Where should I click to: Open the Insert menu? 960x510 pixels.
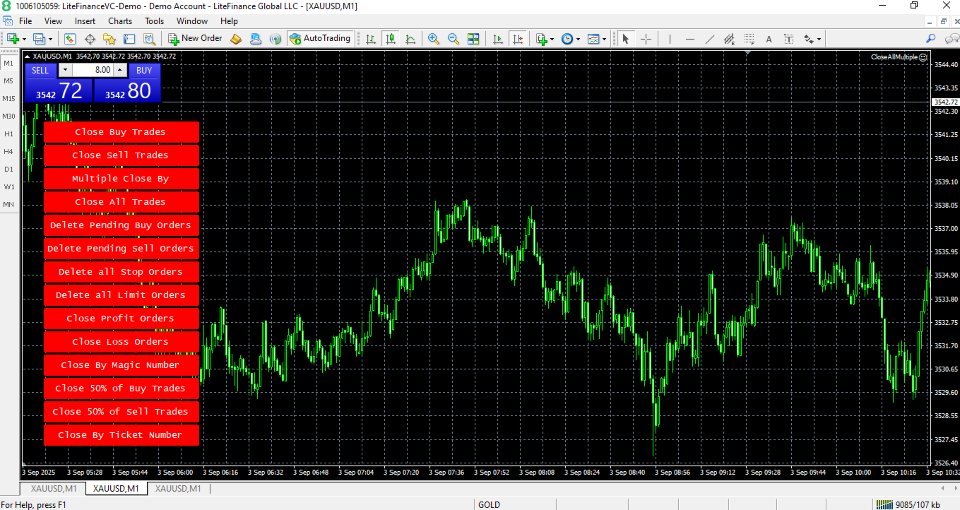click(x=85, y=21)
